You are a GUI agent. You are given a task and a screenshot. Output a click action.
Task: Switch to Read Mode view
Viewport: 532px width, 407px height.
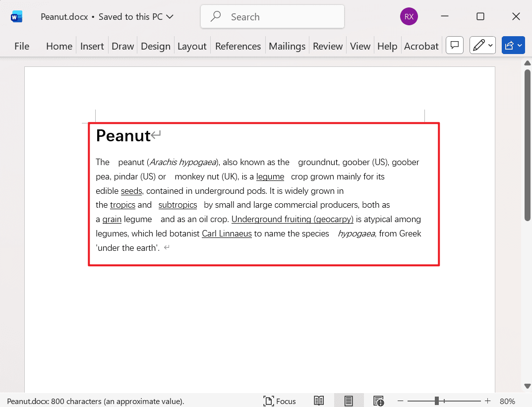point(319,401)
